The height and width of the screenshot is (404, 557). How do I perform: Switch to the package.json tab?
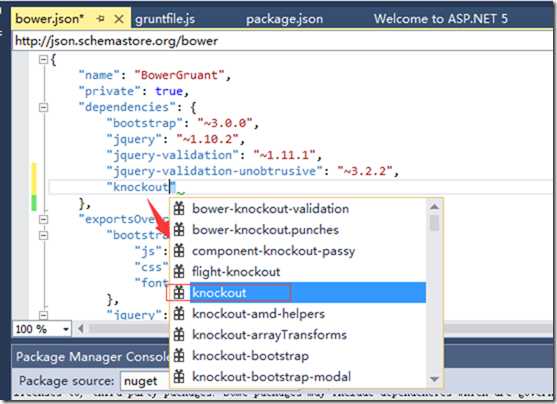pyautogui.click(x=285, y=19)
